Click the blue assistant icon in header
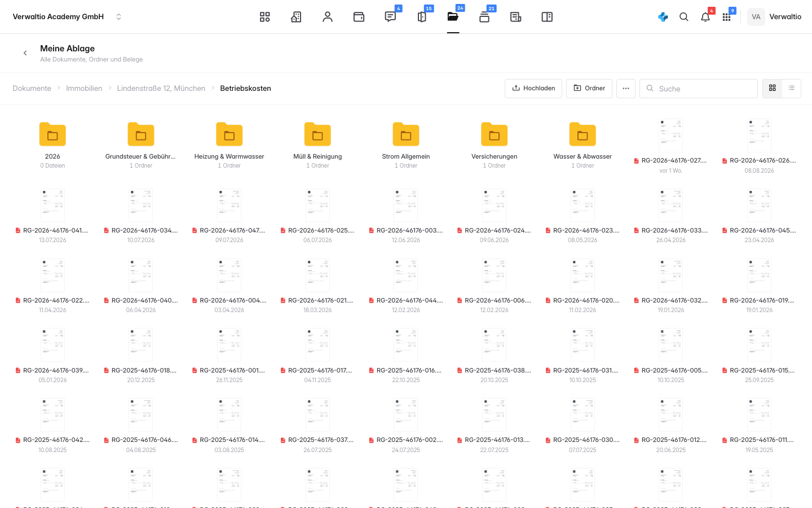This screenshot has width=812, height=508. click(663, 17)
